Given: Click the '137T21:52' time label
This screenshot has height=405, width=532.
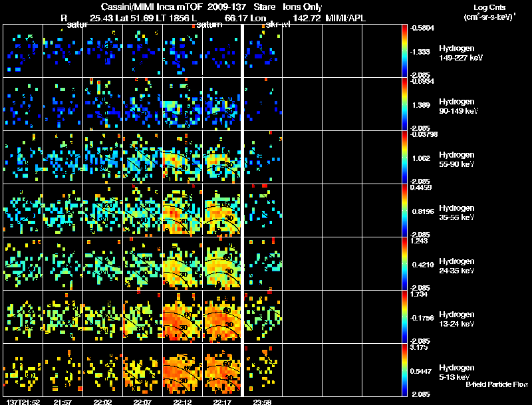Looking at the screenshot, I should pyautogui.click(x=23, y=402).
